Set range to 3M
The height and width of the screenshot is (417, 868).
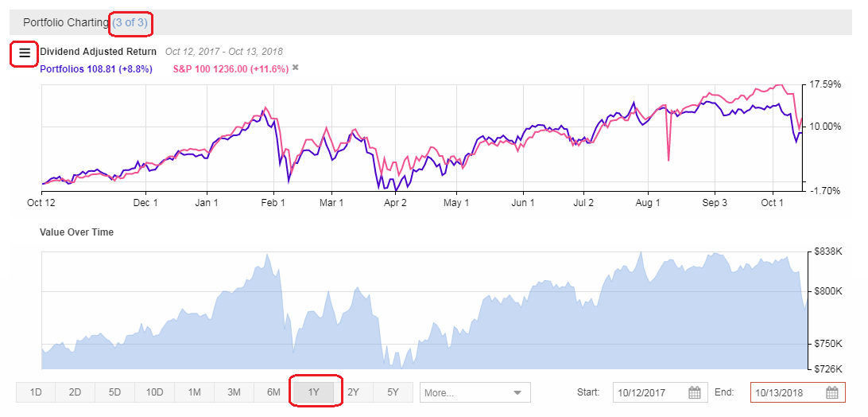(234, 392)
